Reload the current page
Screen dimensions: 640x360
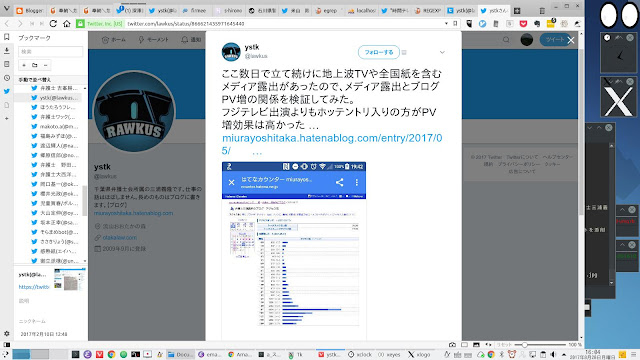[53, 24]
